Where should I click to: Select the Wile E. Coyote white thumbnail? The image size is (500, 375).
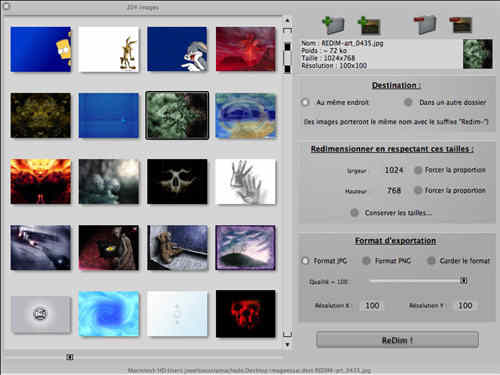tap(109, 49)
